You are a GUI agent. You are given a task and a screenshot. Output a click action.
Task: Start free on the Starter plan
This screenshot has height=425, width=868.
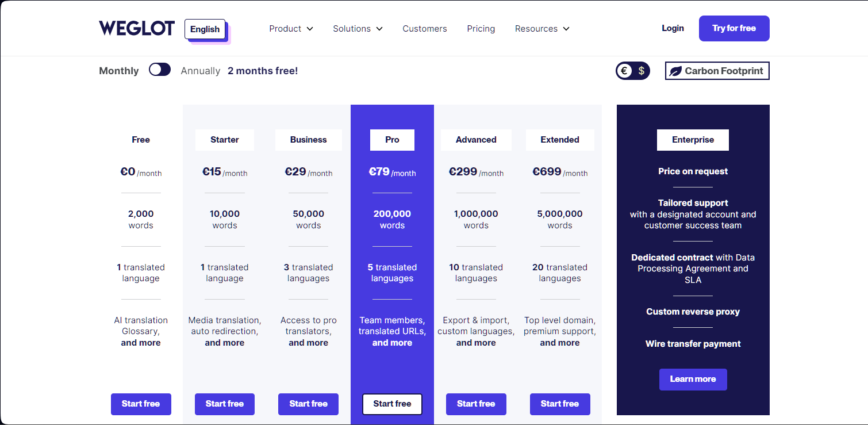point(225,404)
